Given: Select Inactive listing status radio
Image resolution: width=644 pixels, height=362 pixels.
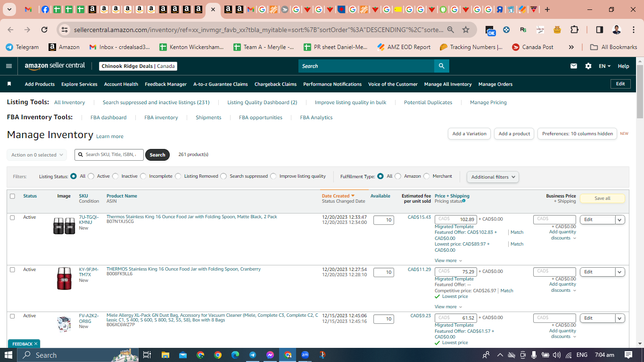Looking at the screenshot, I should click(116, 176).
